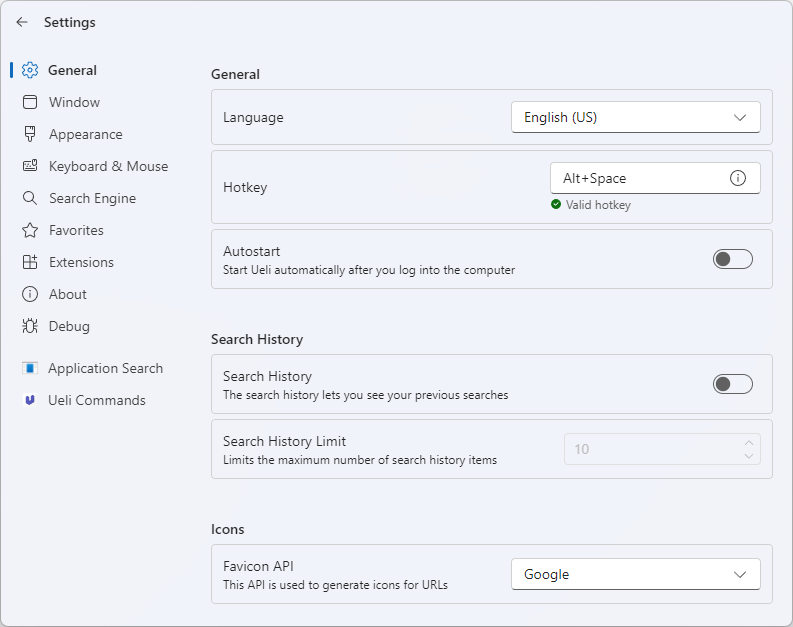The width and height of the screenshot is (793, 627).
Task: Click the General gear icon in sidebar
Action: (30, 70)
